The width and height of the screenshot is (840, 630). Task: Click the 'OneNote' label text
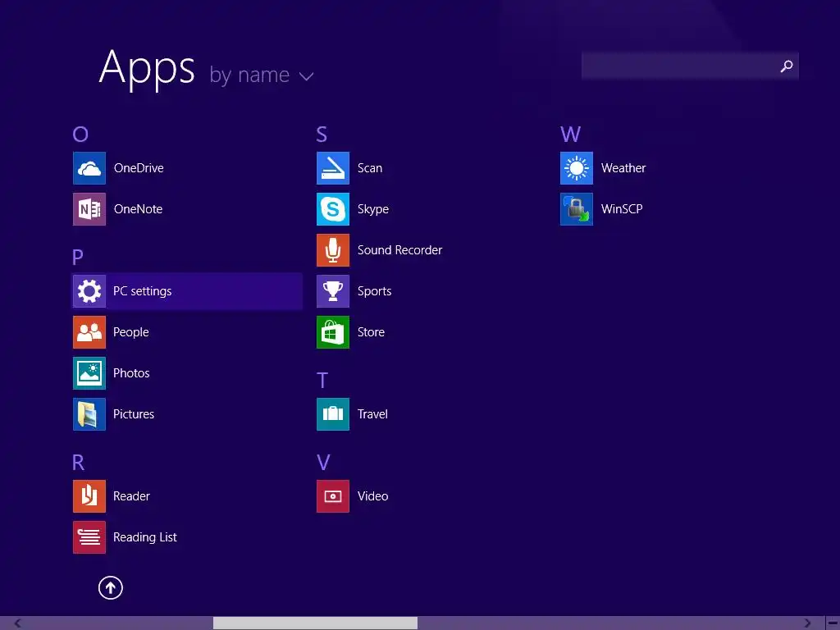[138, 209]
